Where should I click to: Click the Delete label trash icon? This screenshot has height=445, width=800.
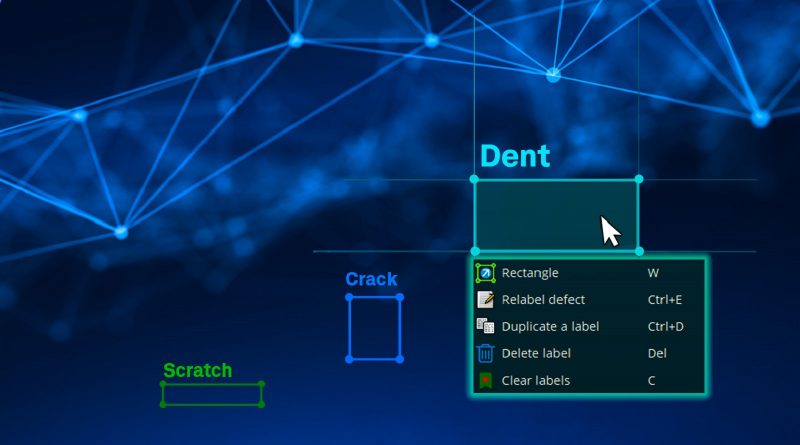(486, 353)
